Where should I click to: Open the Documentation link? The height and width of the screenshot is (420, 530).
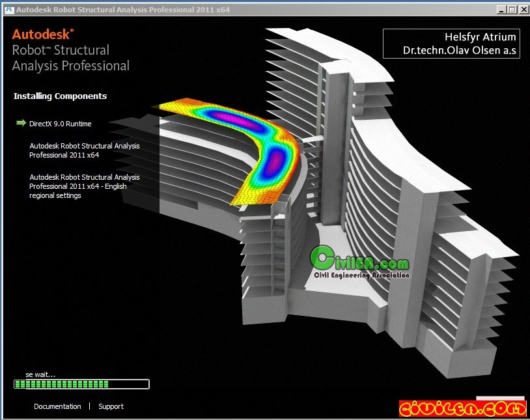tap(57, 406)
